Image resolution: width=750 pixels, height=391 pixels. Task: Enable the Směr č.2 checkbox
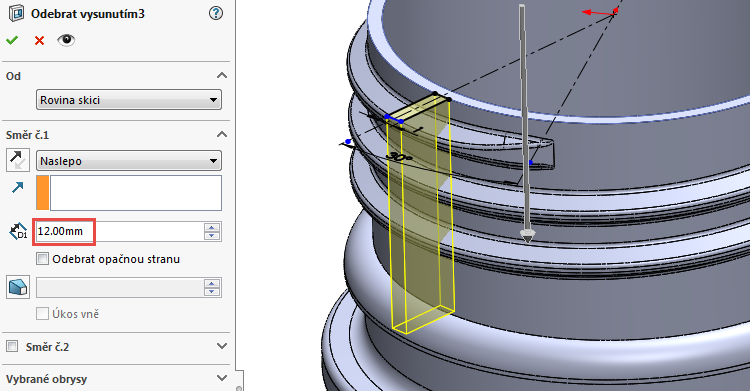click(12, 346)
